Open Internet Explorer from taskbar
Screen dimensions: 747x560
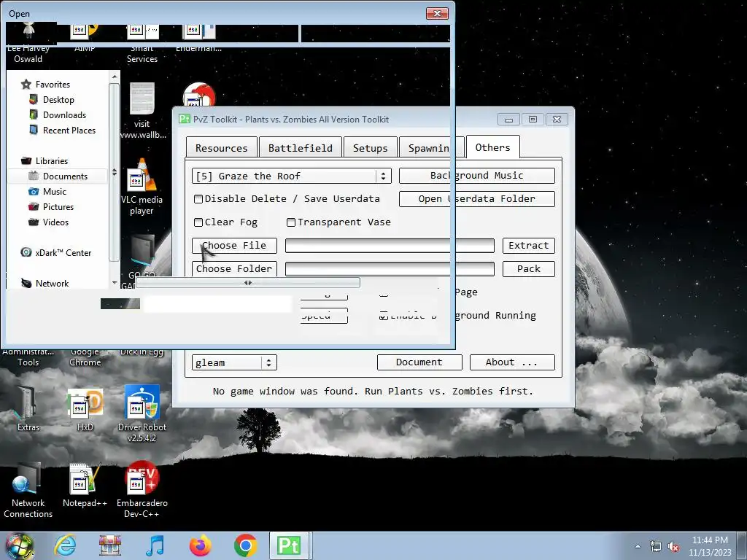65,545
